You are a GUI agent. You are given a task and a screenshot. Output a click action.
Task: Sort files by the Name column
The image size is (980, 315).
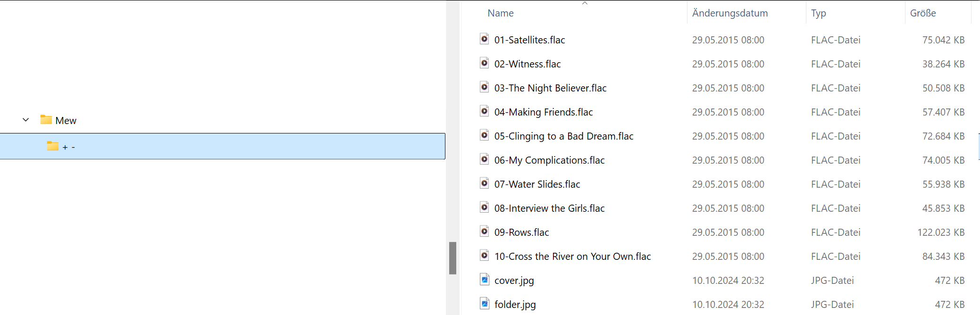coord(501,13)
